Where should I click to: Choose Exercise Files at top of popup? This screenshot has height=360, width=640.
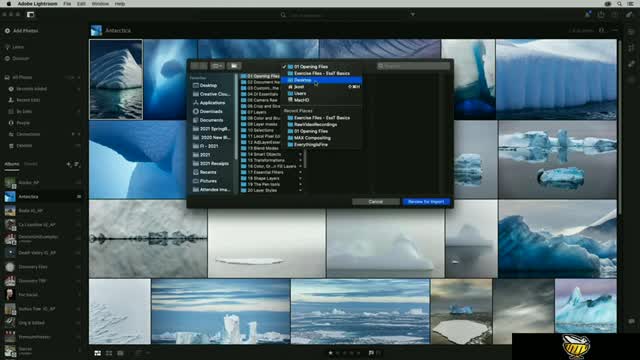[322, 73]
